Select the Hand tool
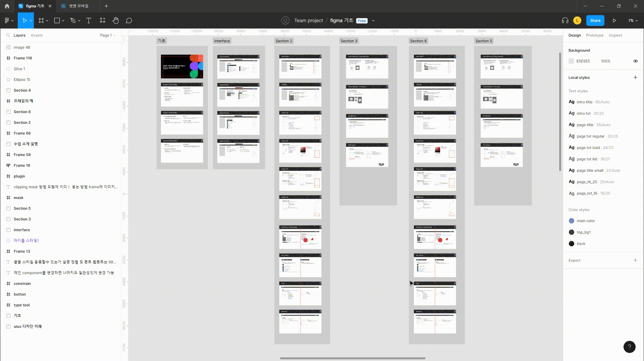644x361 pixels. (116, 20)
